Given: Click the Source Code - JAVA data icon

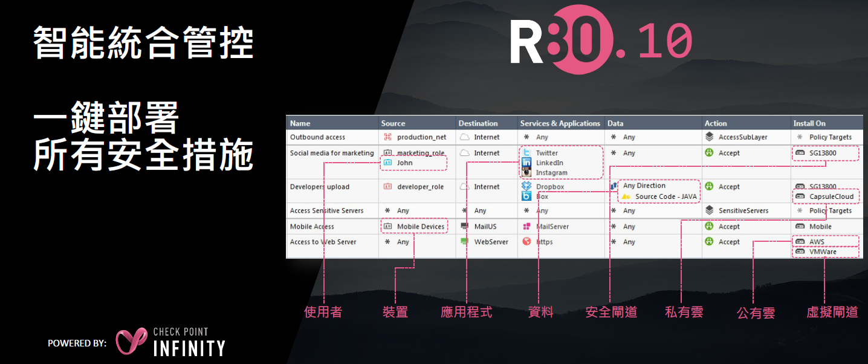Looking at the screenshot, I should pos(626,197).
